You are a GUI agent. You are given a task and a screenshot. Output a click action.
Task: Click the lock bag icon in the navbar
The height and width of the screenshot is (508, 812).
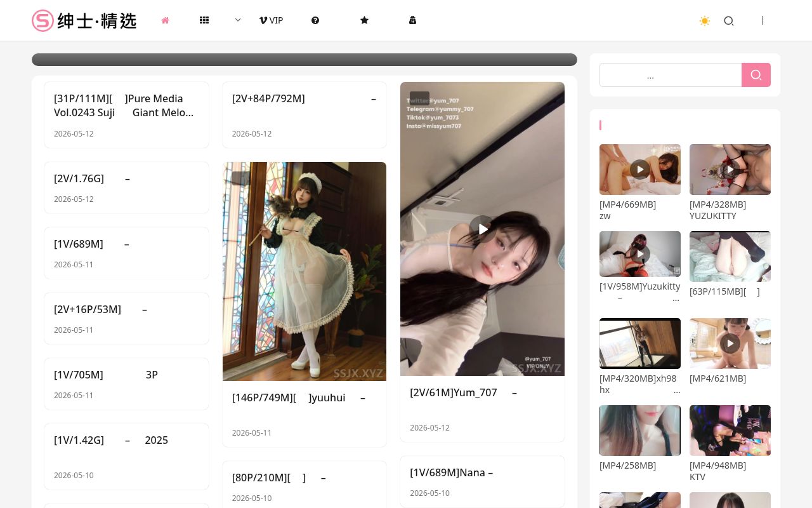tap(412, 20)
